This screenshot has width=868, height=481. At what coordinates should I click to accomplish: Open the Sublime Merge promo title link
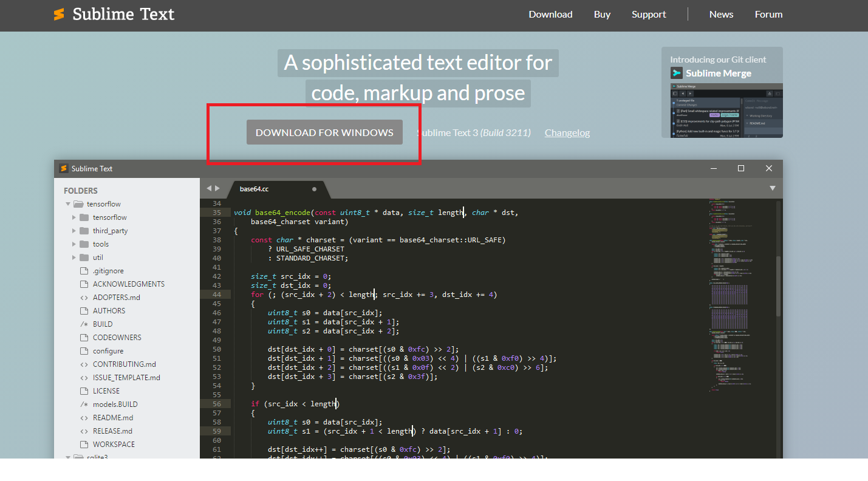pyautogui.click(x=719, y=73)
